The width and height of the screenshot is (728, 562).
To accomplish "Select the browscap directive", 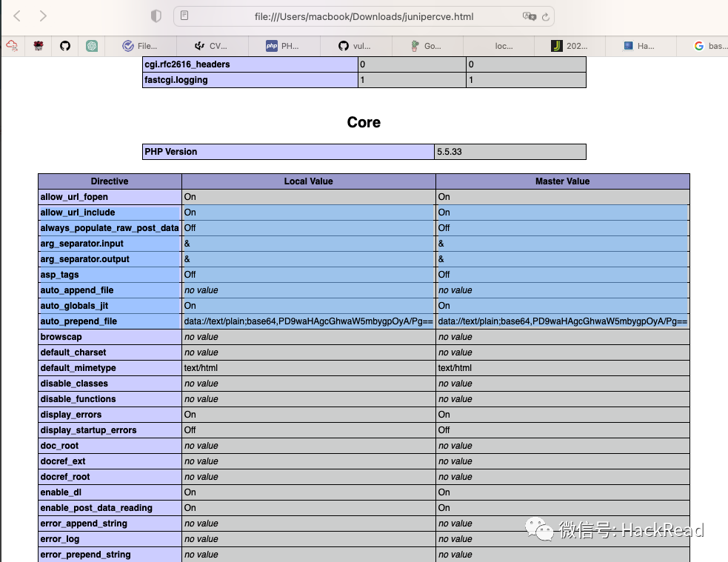I will click(x=61, y=337).
